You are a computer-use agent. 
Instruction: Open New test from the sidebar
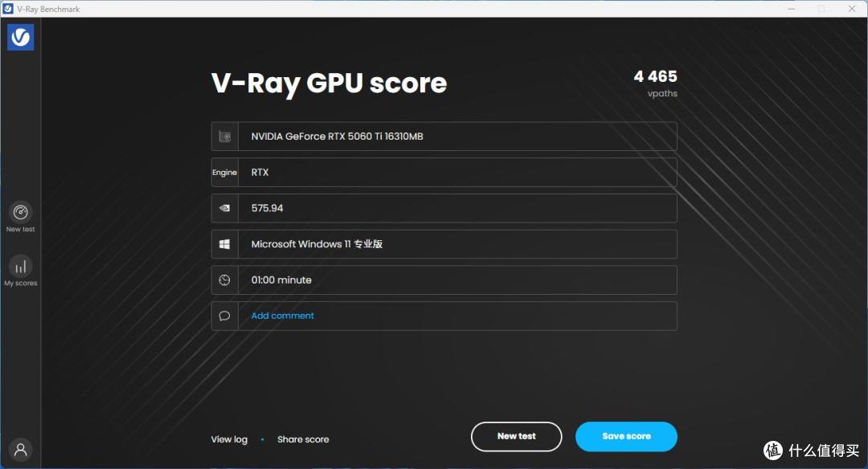[x=20, y=217]
